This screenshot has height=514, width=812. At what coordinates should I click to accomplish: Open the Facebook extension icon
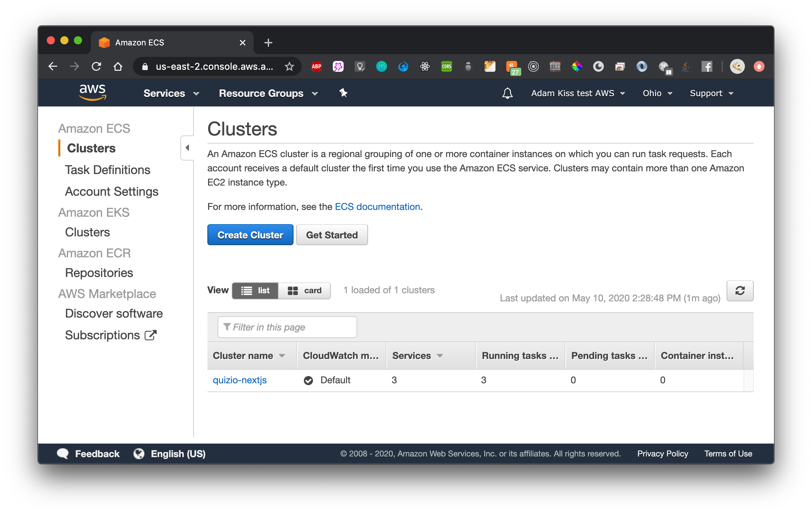(x=707, y=66)
